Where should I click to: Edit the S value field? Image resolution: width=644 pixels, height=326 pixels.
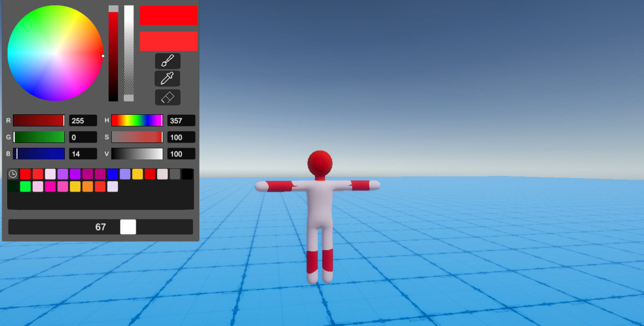click(x=181, y=137)
